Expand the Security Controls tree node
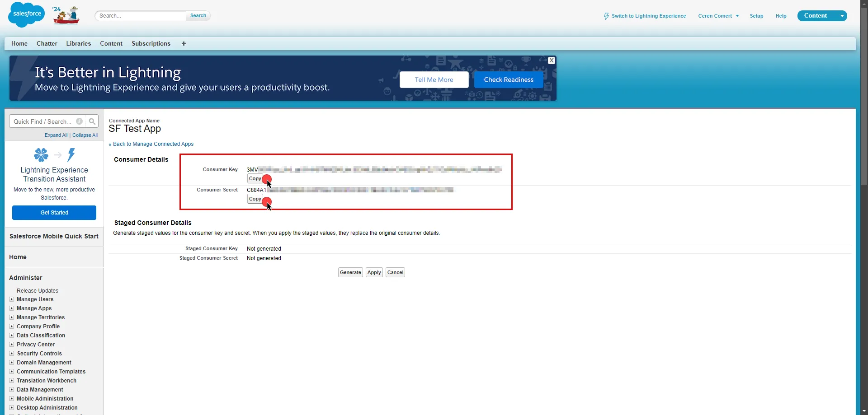868x415 pixels. pyautogui.click(x=12, y=354)
